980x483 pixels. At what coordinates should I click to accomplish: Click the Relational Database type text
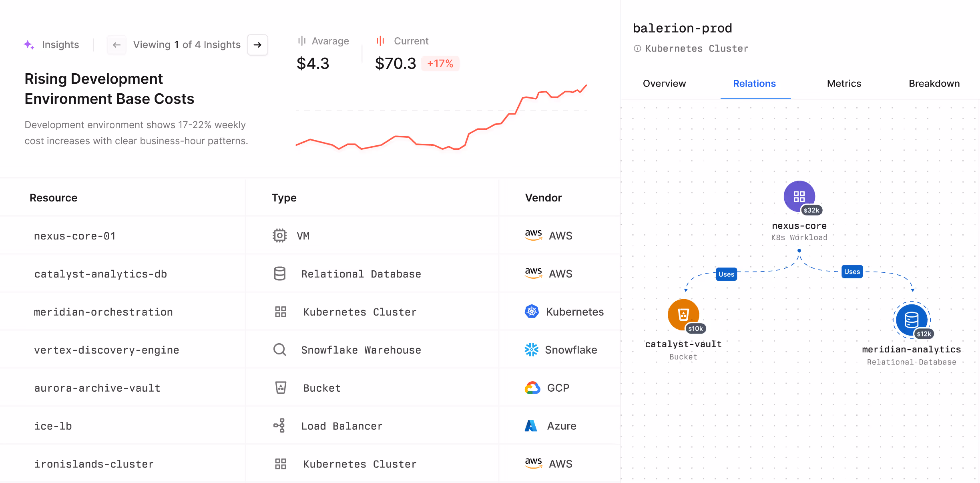(x=361, y=274)
